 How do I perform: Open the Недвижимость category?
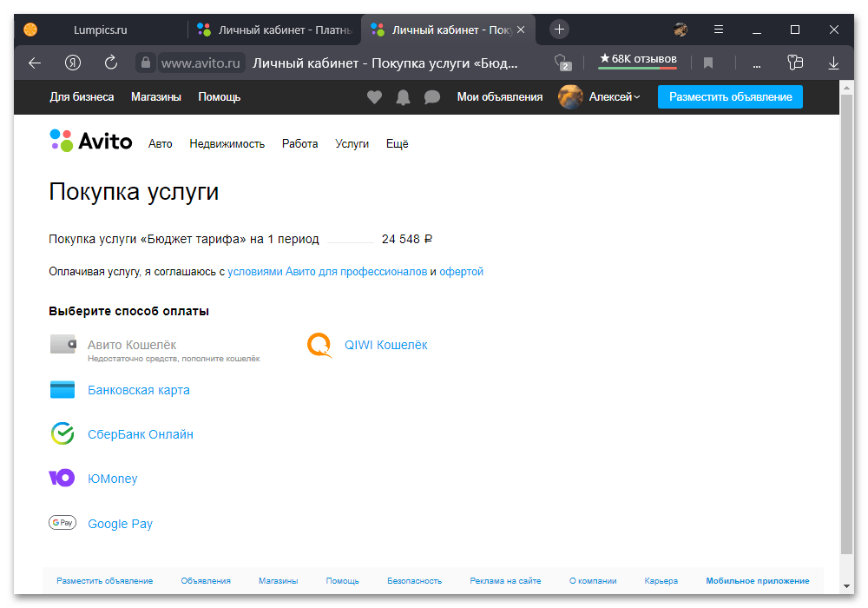227,144
